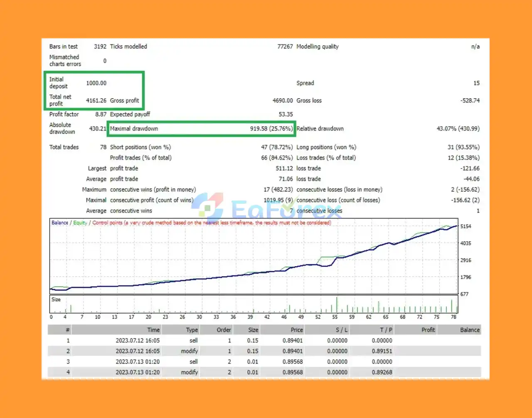Click the Total net profit 4161.26 value
Screen dimensions: 532x418
(96, 100)
